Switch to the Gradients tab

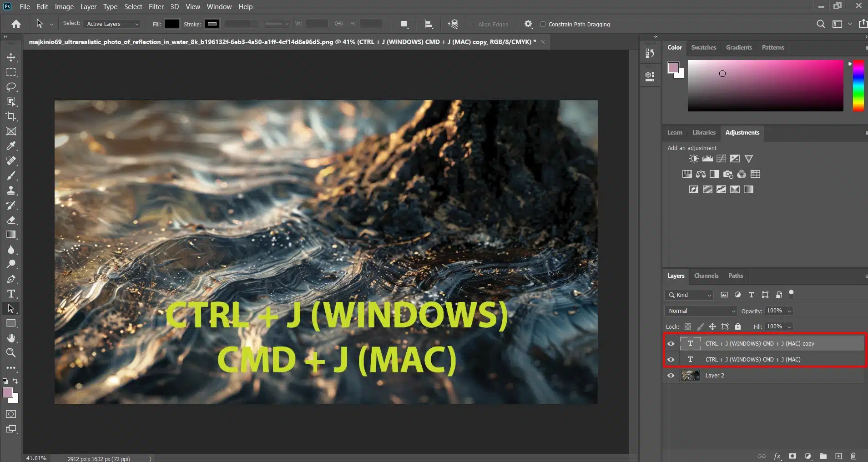pyautogui.click(x=739, y=47)
